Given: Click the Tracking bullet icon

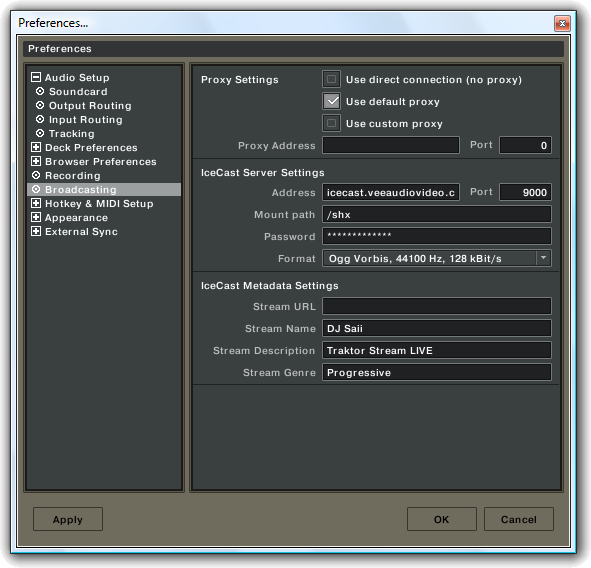Looking at the screenshot, I should point(40,133).
